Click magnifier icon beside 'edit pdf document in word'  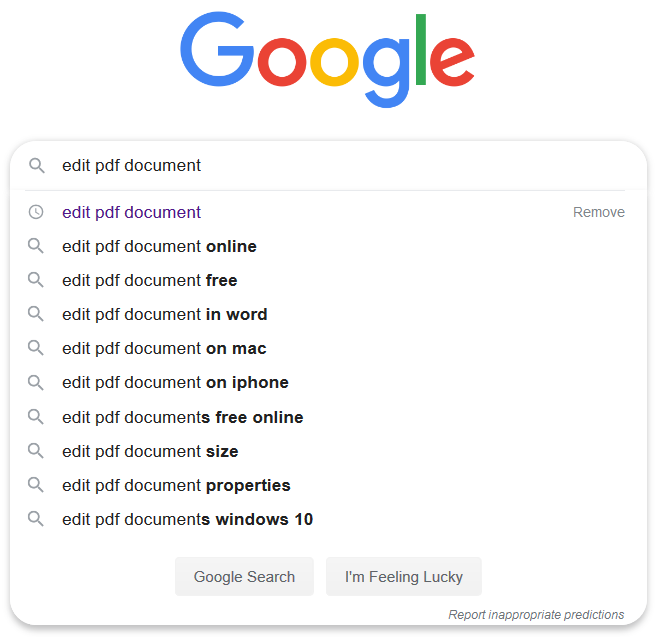36,314
